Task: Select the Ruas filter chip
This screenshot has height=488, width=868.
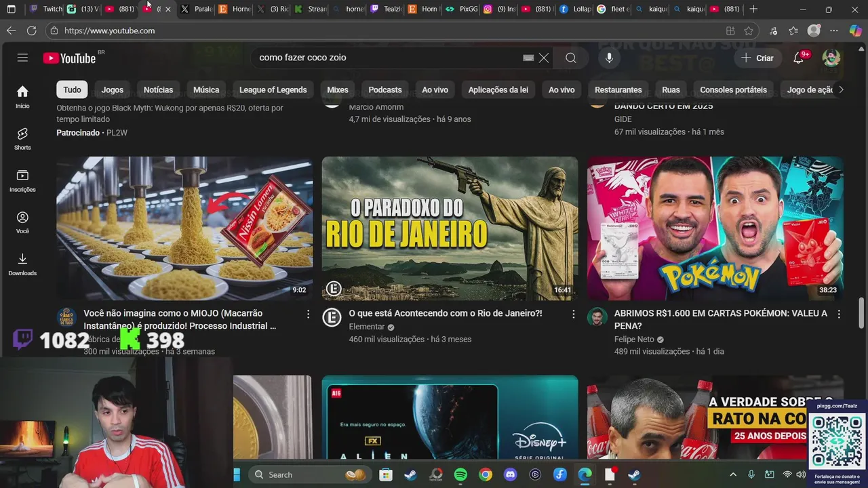Action: [671, 89]
